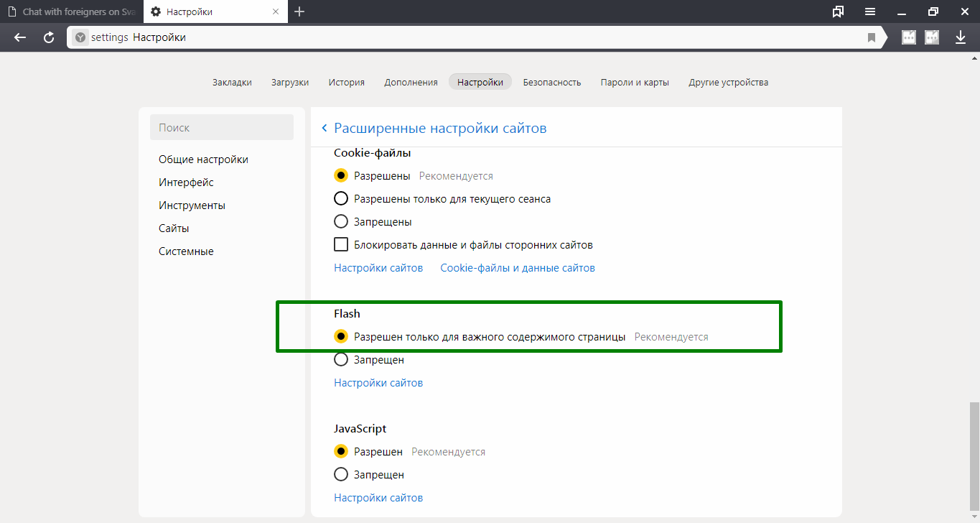Open the Пароли и карты section
The width and height of the screenshot is (980, 523).
(635, 82)
